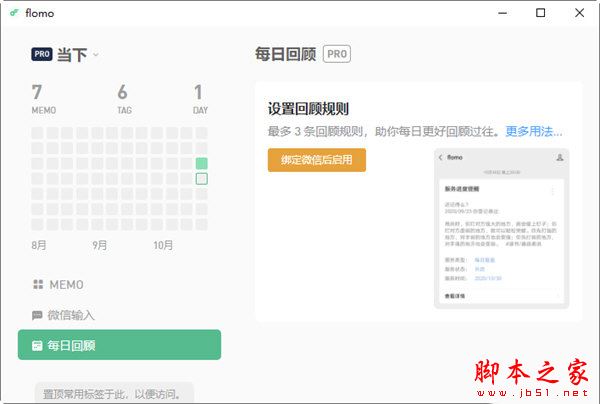Open the 更多用法... link
Screen dimensions: 600x404
click(x=534, y=131)
